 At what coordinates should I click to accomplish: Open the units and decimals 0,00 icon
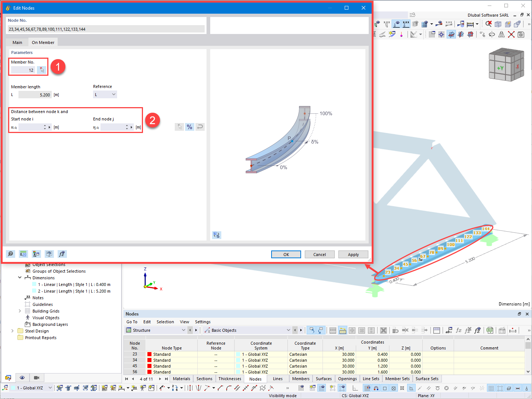click(23, 254)
